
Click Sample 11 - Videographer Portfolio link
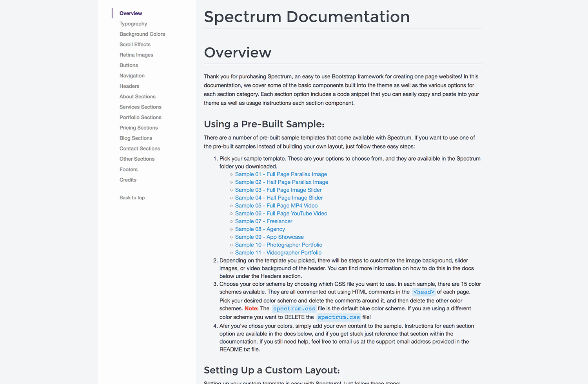click(x=278, y=253)
